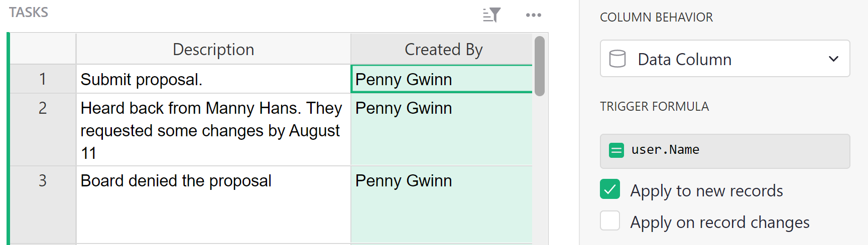Click the Submit proposal cell

pos(213,79)
